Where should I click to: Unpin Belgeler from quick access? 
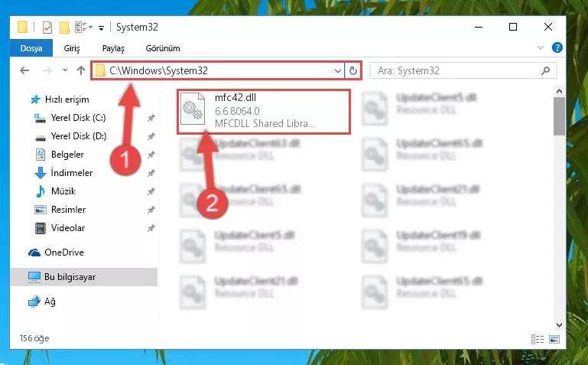(x=151, y=155)
